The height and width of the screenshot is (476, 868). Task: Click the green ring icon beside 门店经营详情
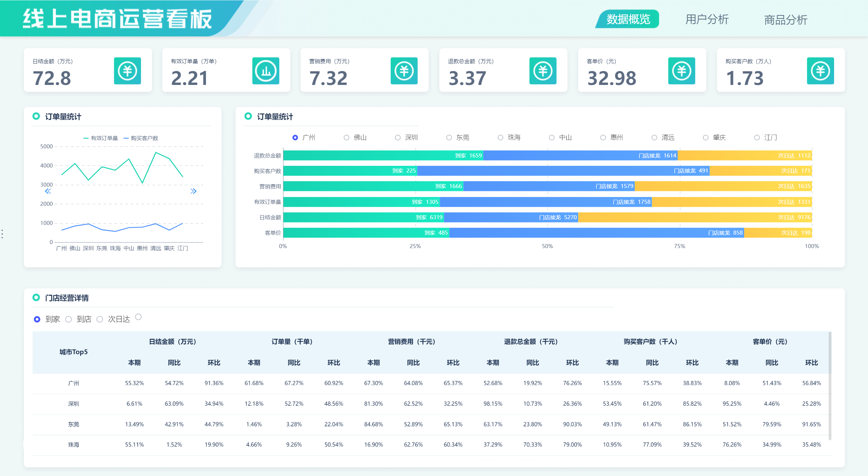point(36,297)
